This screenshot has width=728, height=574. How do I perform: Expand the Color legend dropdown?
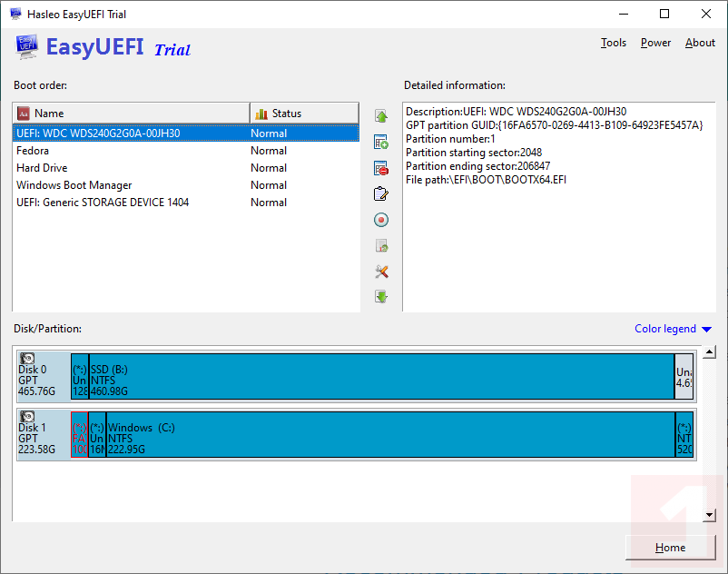pyautogui.click(x=673, y=329)
